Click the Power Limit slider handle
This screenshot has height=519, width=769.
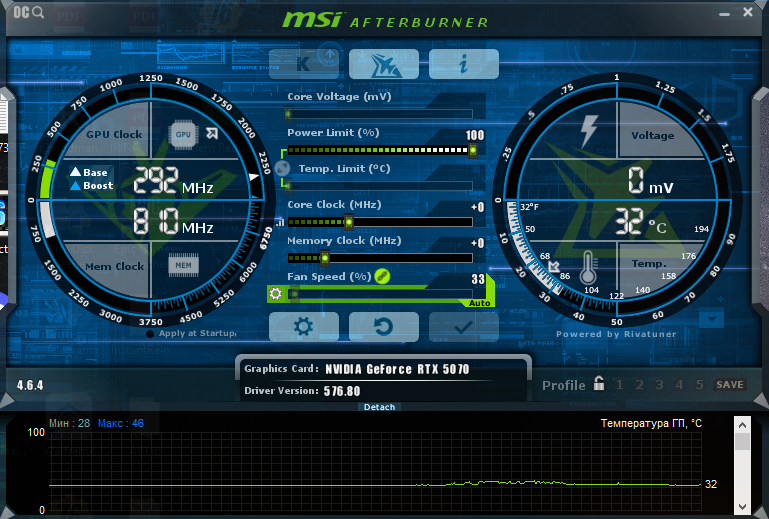(x=473, y=150)
